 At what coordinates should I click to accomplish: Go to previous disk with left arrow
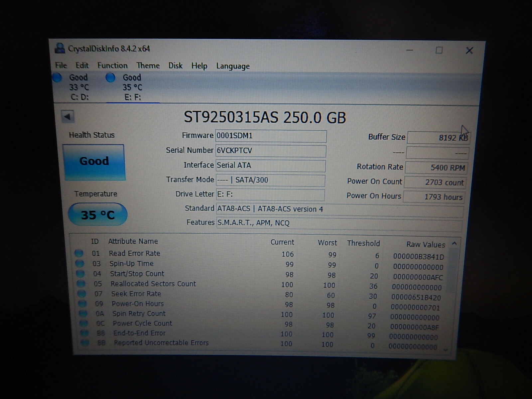tap(67, 117)
